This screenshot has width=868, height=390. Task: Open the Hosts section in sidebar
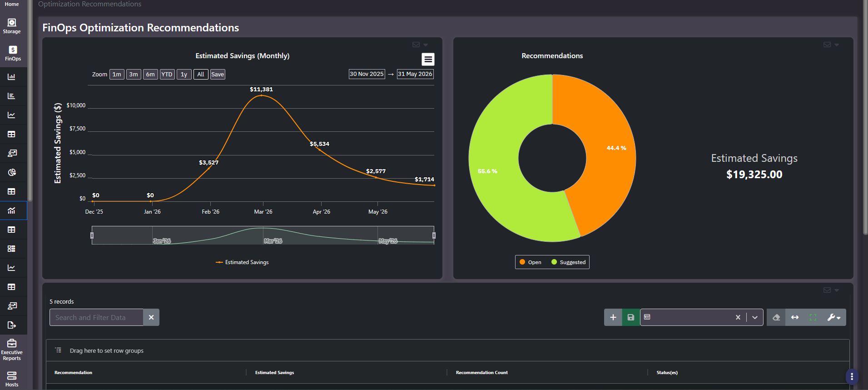tap(12, 379)
